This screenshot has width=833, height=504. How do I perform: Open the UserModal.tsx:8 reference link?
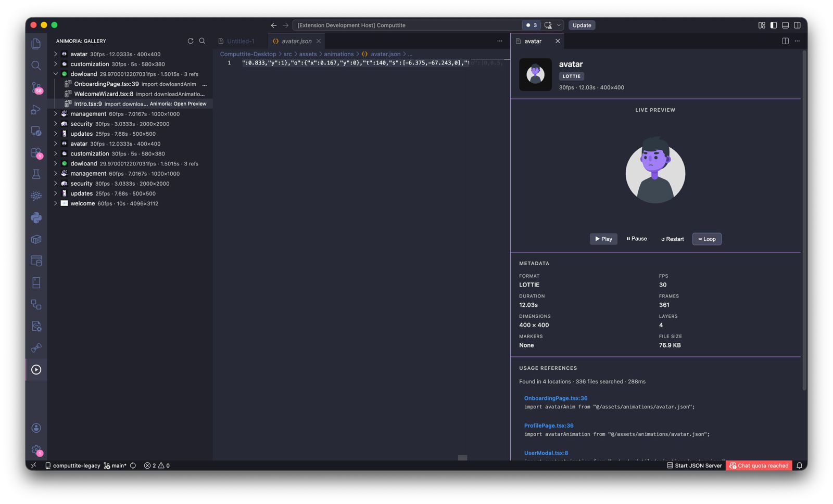[x=546, y=453]
